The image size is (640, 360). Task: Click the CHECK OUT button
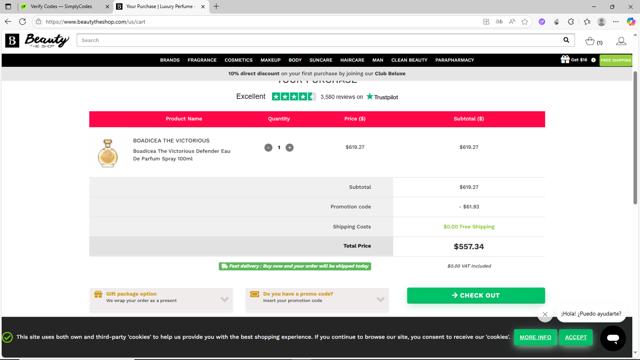pyautogui.click(x=476, y=296)
